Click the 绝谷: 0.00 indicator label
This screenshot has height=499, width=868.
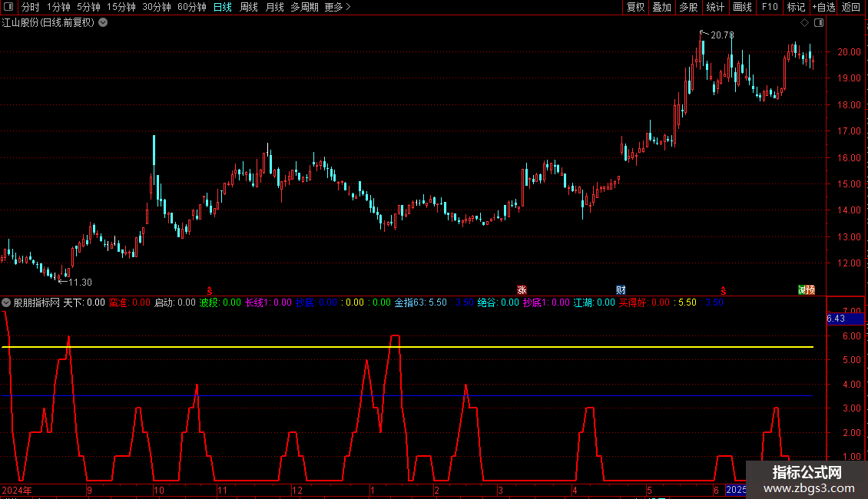click(x=499, y=302)
